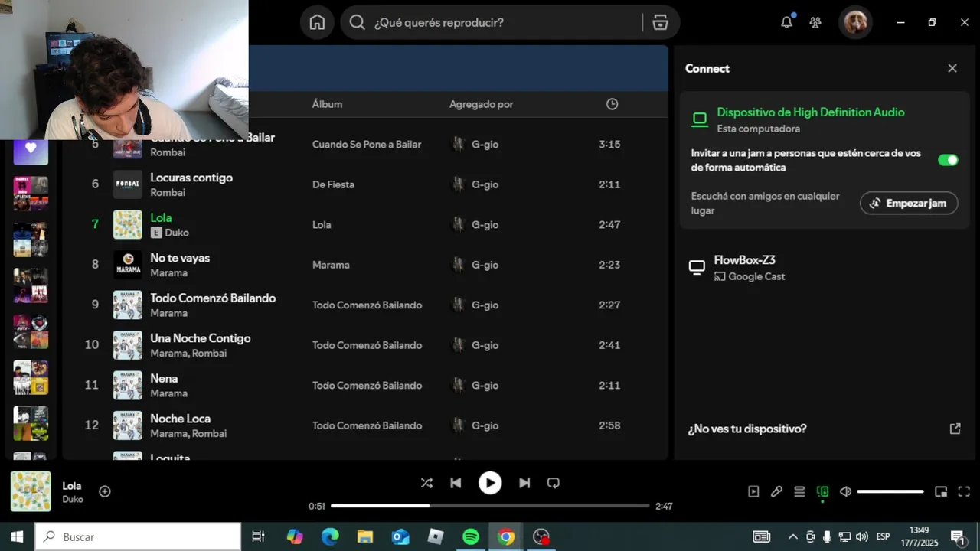980x551 pixels.
Task: Enter full screen mode
Action: point(964,491)
